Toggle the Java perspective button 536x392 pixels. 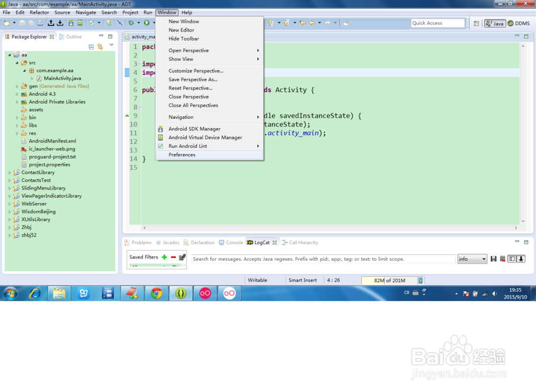click(495, 23)
